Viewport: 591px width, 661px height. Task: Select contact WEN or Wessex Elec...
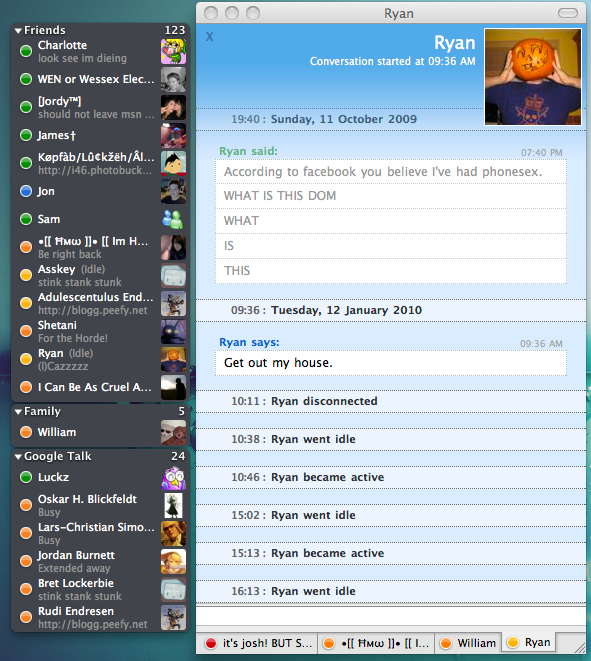[x=100, y=79]
